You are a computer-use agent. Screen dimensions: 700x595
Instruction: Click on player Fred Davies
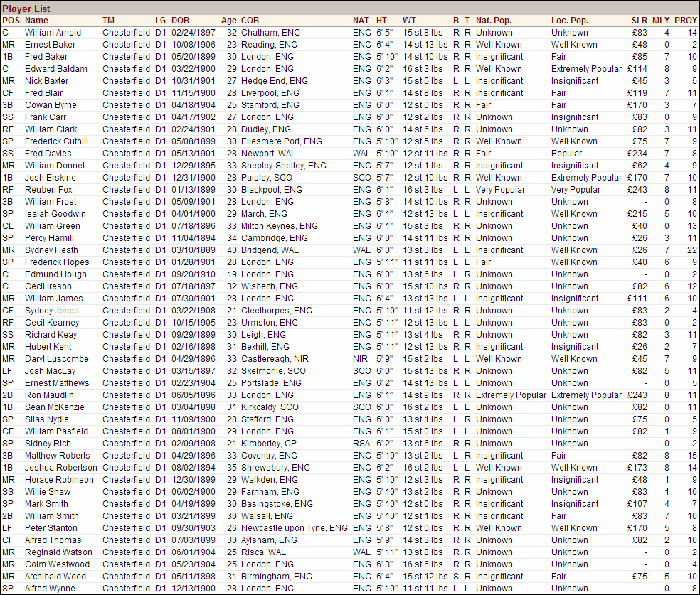tap(48, 154)
